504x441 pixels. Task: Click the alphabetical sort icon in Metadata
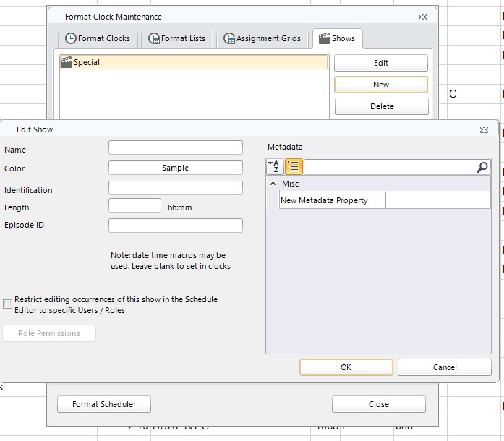point(275,167)
